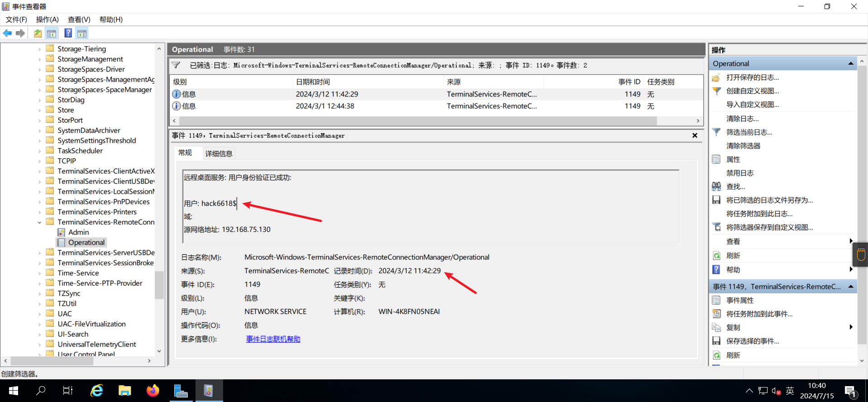Viewport: 868px width, 402px height.
Task: Open the 事件日志联机帮助 link
Action: coord(273,339)
